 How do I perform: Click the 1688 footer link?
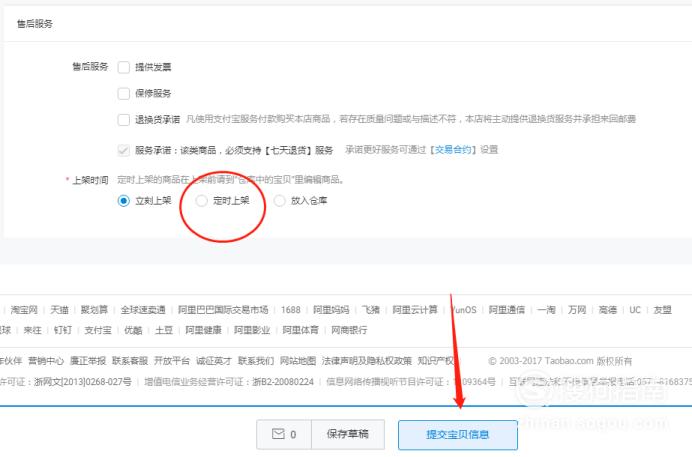click(x=290, y=310)
